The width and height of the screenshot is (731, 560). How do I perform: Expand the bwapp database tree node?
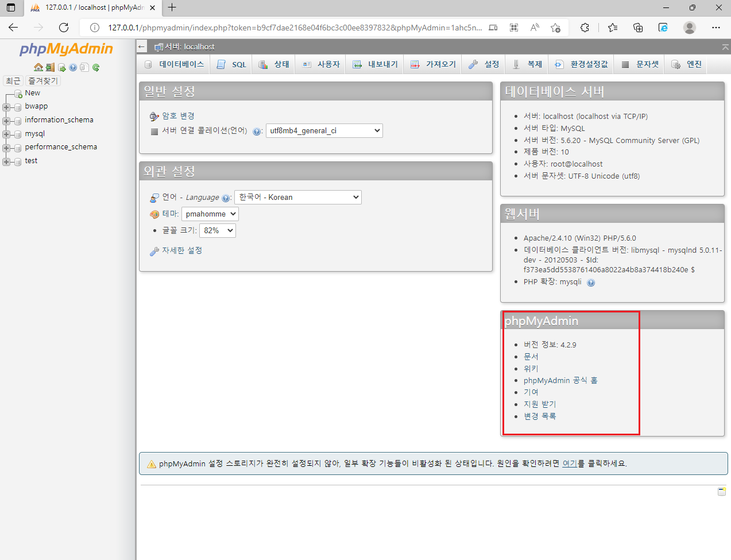[x=6, y=107]
